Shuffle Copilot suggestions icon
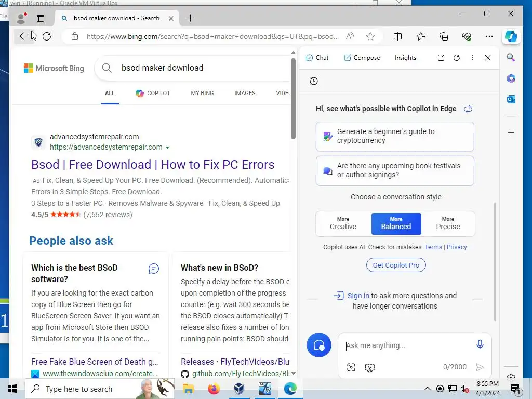 coord(468,109)
